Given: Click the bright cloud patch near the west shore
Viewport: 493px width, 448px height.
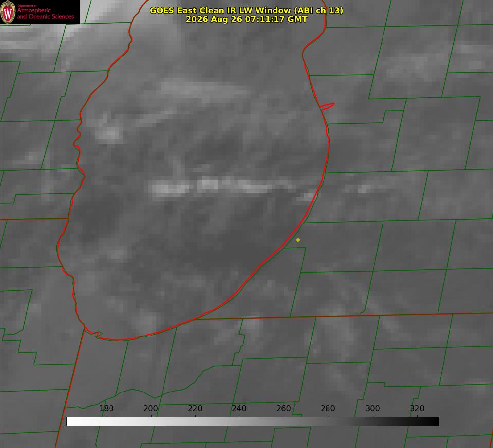Looking at the screenshot, I should (x=108, y=133).
